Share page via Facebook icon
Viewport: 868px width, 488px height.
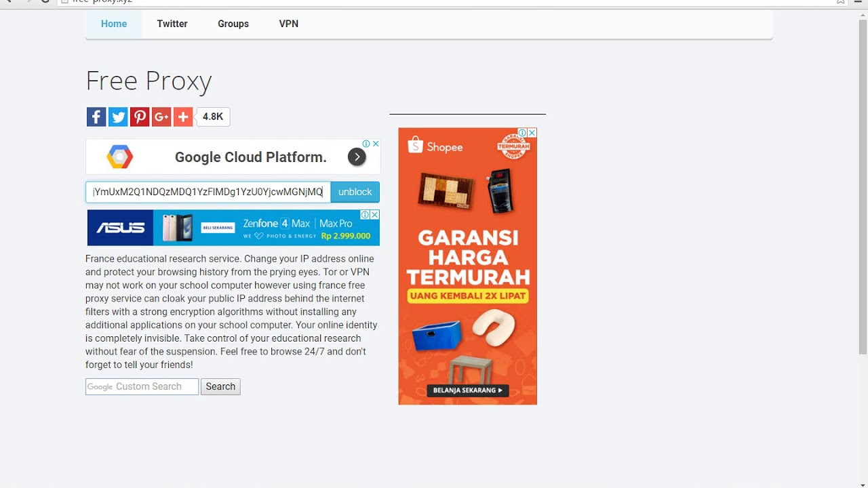click(x=96, y=117)
